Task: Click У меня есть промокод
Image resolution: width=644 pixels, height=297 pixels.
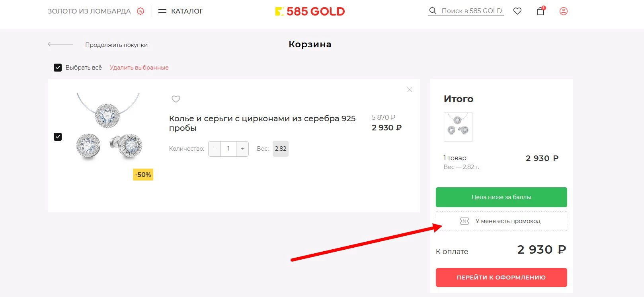Action: coord(501,221)
